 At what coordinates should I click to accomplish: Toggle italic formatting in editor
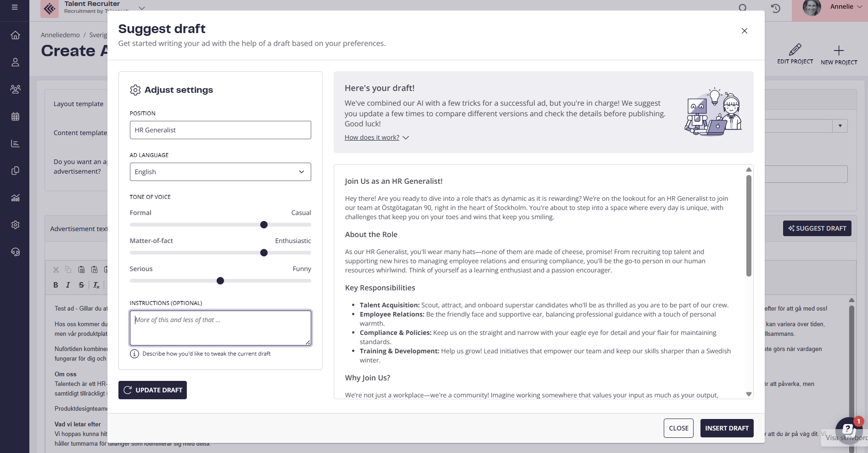[68, 285]
